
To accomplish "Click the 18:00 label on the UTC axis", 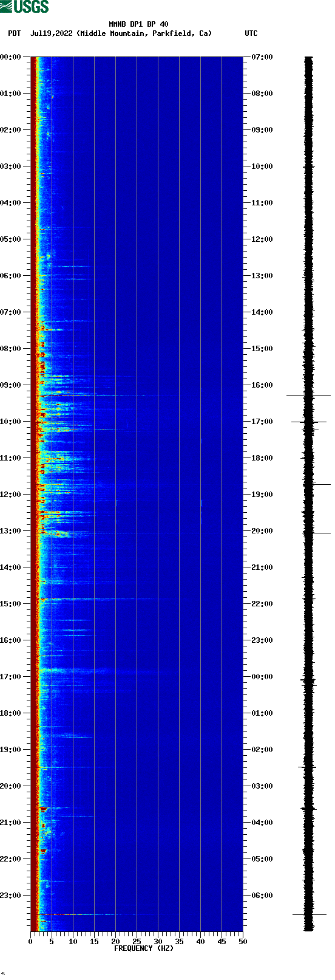I will [x=262, y=458].
